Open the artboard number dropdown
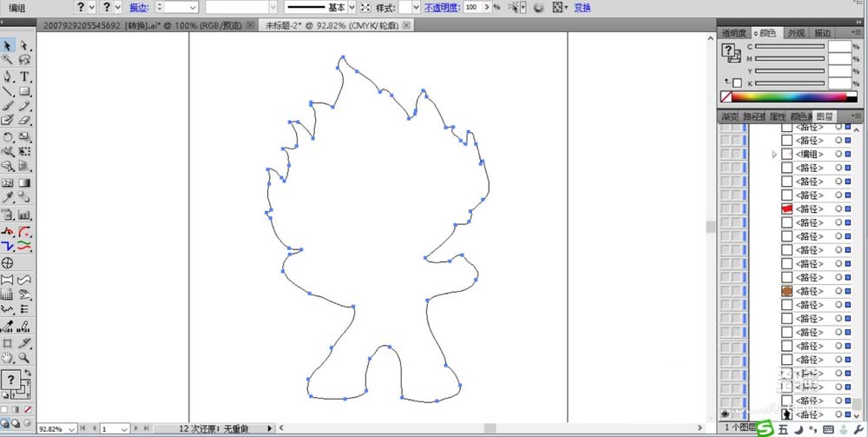The height and width of the screenshot is (437, 868). click(x=124, y=429)
